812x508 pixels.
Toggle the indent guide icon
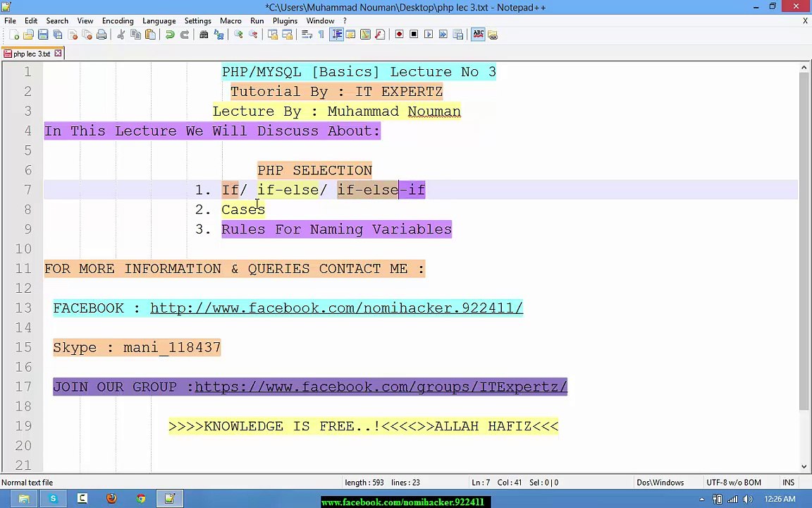(336, 35)
